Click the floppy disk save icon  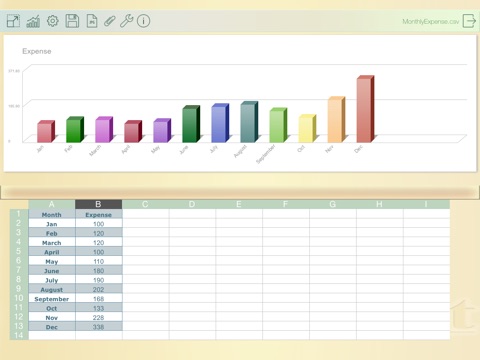(x=72, y=21)
